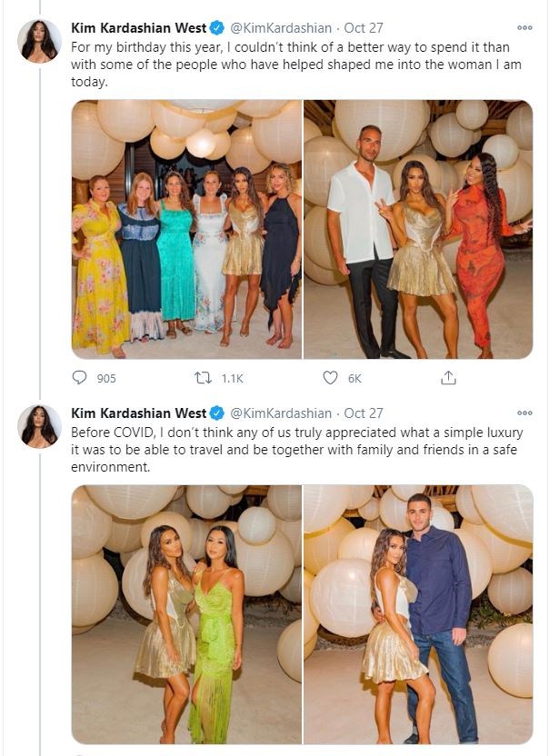This screenshot has height=756, width=559.
Task: Open the photo with the man in the navy shirt
Action: click(417, 613)
